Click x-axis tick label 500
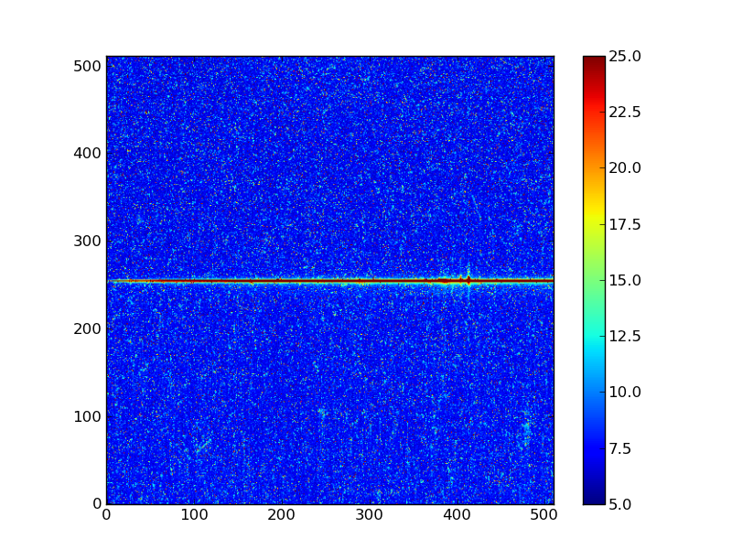This screenshot has height=560, width=743. click(x=544, y=515)
